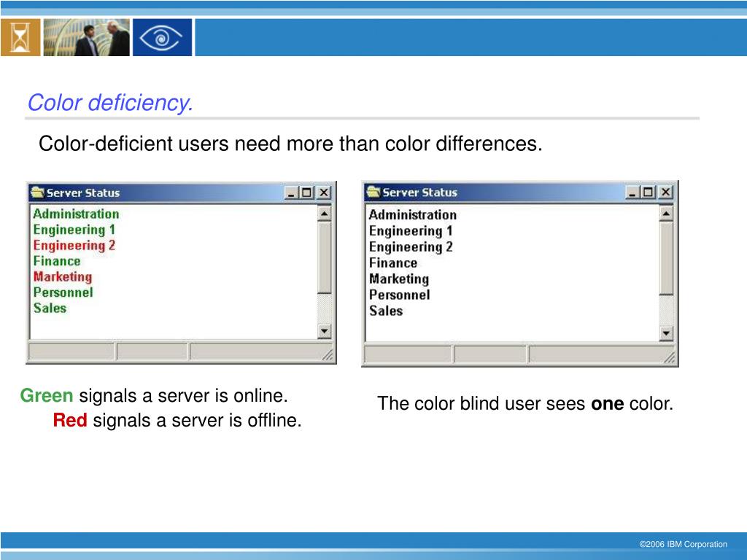
Task: Click folder icon in left Server Status title bar
Action: pyautogui.click(x=38, y=192)
